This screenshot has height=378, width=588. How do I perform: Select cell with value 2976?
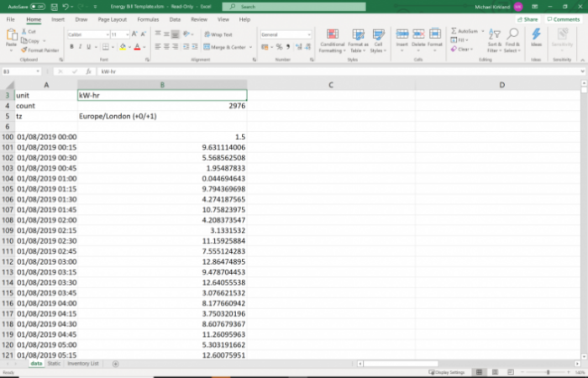(x=162, y=106)
